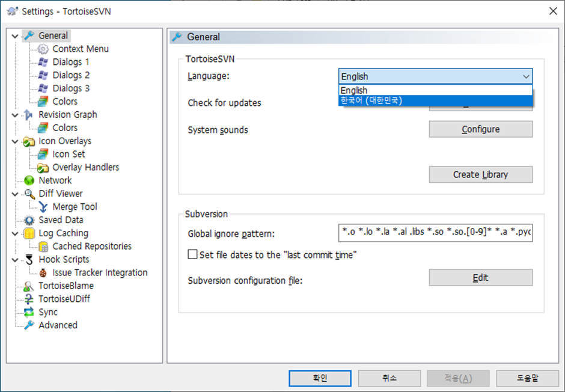565x392 pixels.
Task: Select English in language dropdown list
Action: point(435,90)
